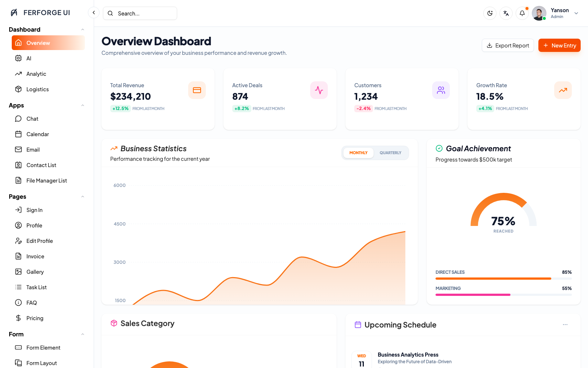Open the language translation icon
This screenshot has height=368, width=588.
[506, 13]
